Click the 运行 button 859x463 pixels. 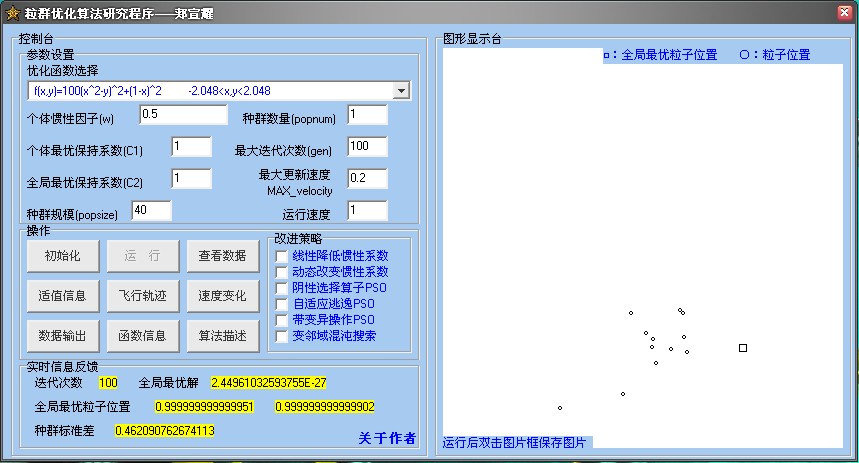click(x=142, y=256)
